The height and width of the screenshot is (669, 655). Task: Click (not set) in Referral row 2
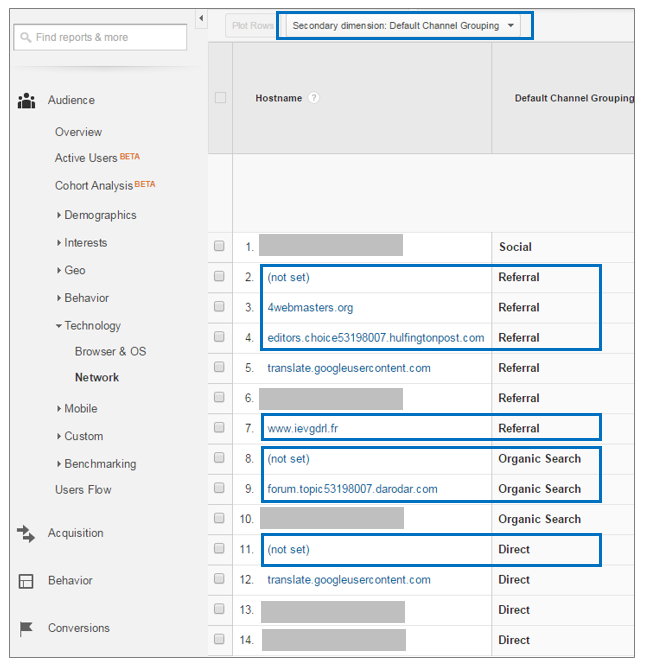(x=288, y=278)
